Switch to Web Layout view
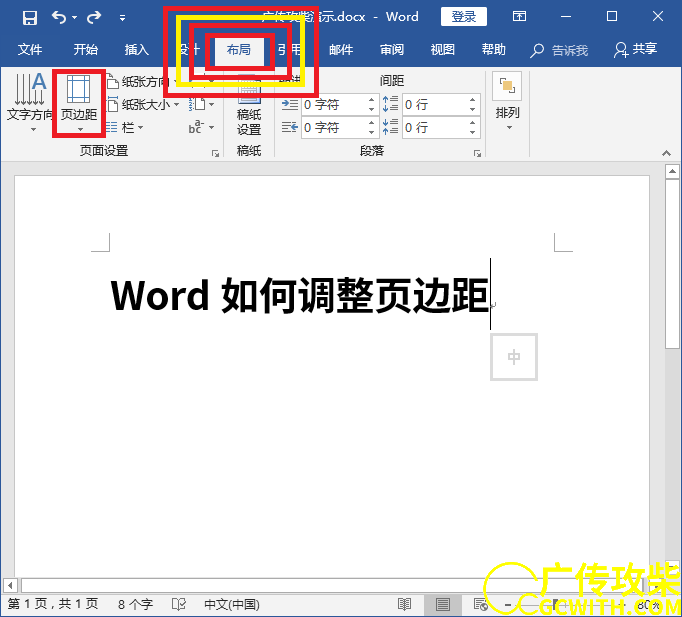The image size is (682, 617). pyautogui.click(x=481, y=604)
